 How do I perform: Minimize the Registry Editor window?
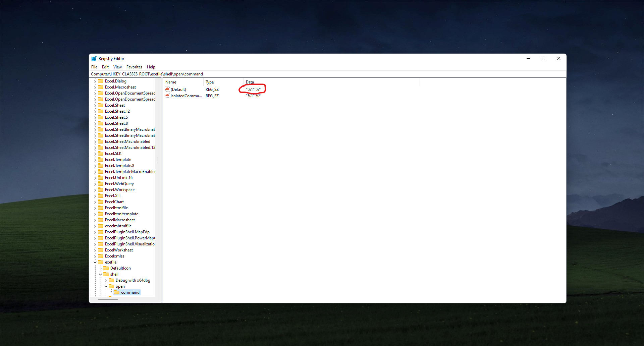pyautogui.click(x=528, y=59)
